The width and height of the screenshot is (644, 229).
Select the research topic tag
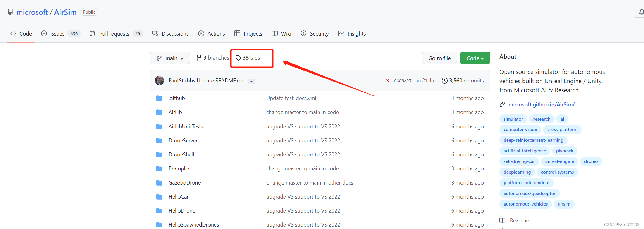coord(542,119)
